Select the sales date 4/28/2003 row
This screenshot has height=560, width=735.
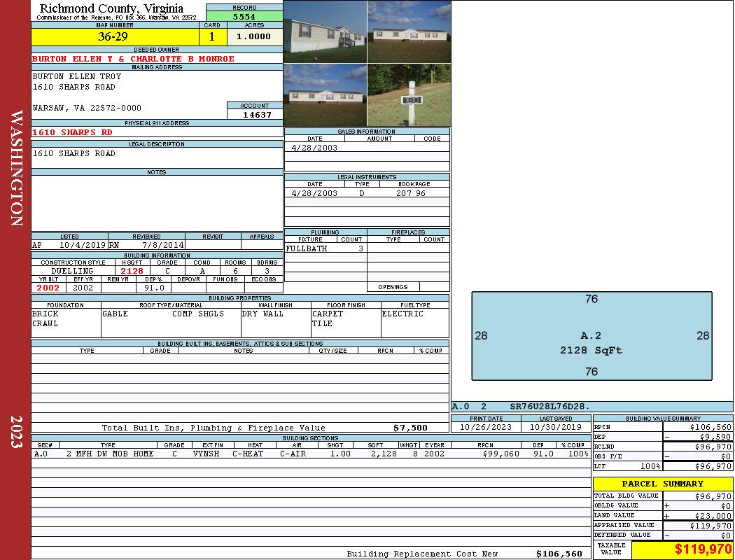pos(314,148)
